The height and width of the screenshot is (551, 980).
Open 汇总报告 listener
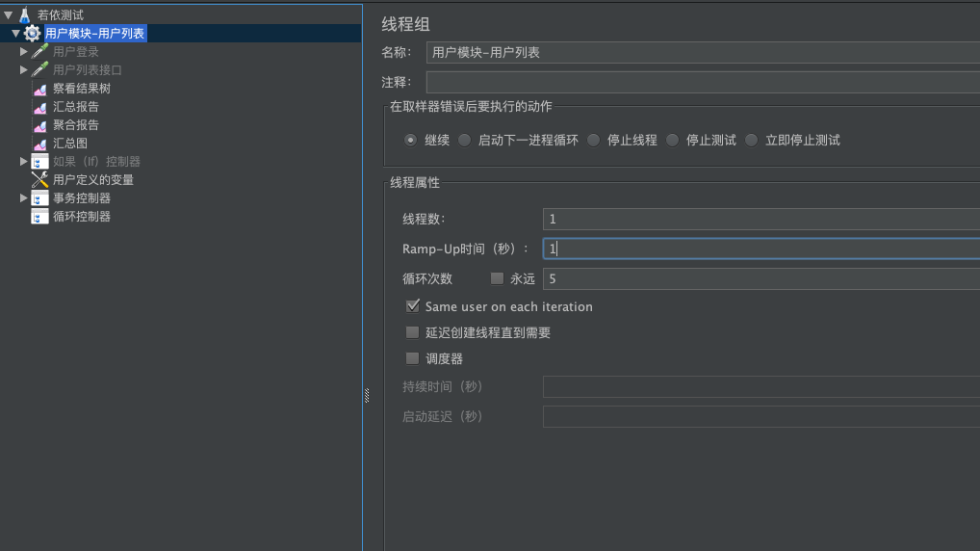pyautogui.click(x=76, y=106)
